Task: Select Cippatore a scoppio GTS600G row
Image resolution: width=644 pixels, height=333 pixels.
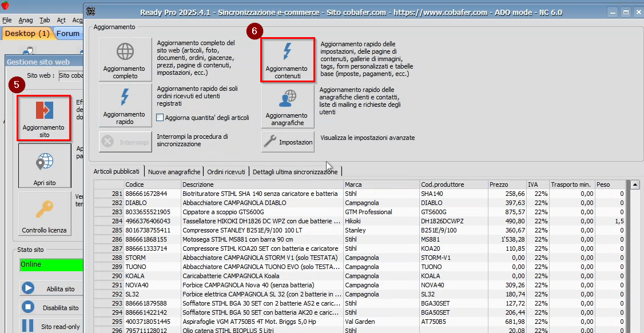Action: (x=262, y=212)
